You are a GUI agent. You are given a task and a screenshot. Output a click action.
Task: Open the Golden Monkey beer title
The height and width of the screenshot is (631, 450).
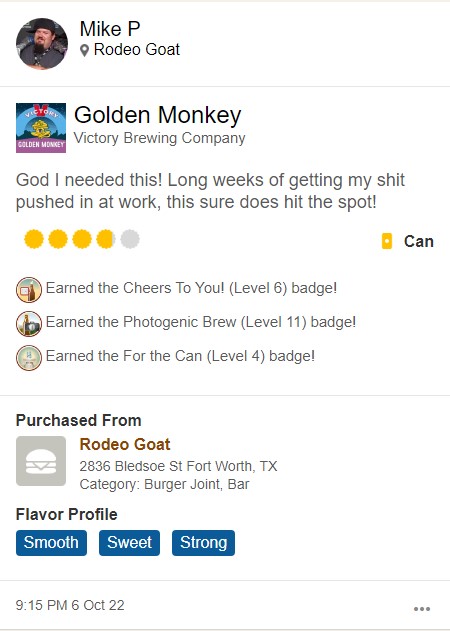click(157, 115)
